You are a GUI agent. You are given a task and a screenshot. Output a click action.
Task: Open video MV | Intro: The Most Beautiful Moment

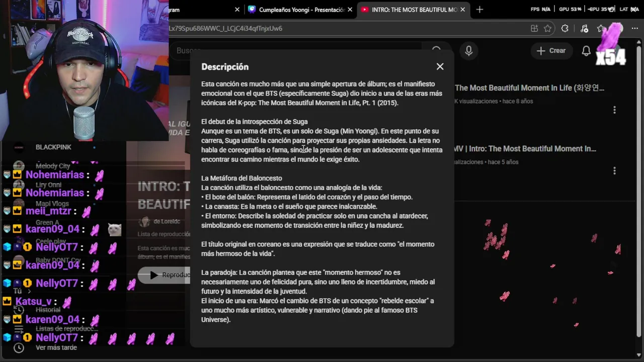(x=525, y=149)
